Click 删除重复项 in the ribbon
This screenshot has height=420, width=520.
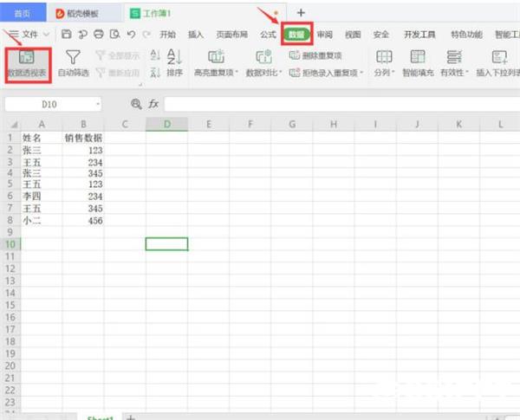(x=315, y=55)
